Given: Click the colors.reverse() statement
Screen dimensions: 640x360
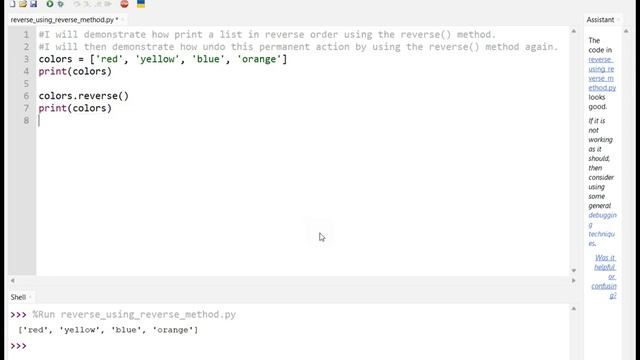Looking at the screenshot, I should click(x=84, y=96).
